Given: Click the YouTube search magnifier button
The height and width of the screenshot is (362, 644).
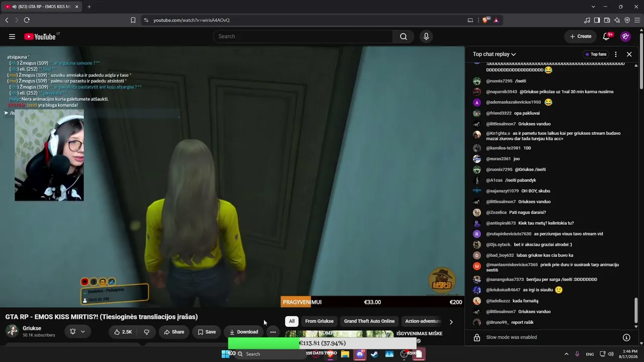Looking at the screenshot, I should [404, 36].
